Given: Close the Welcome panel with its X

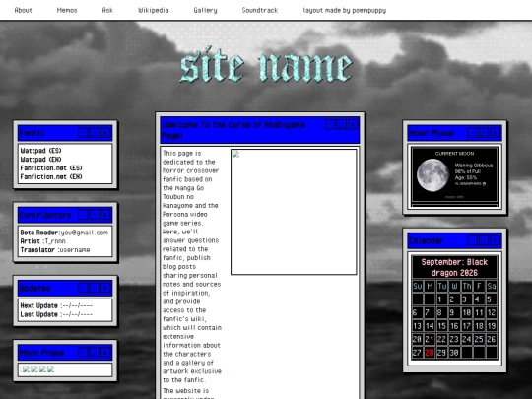Looking at the screenshot, I should 353,124.
